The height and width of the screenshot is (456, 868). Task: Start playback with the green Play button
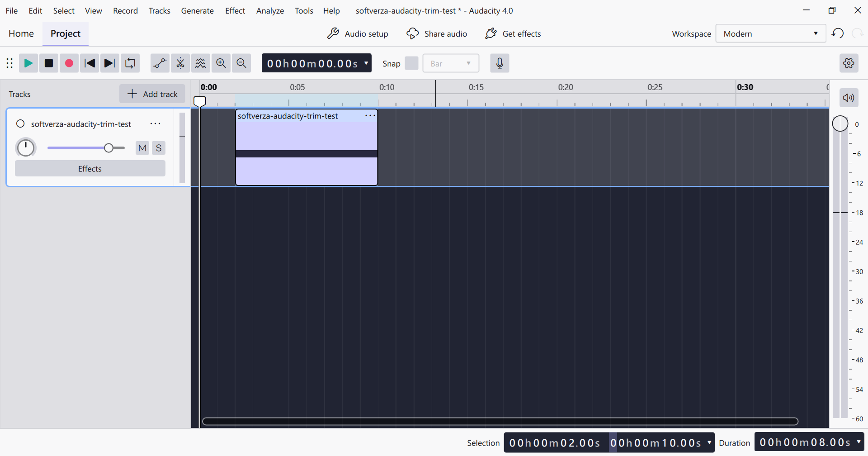click(x=28, y=63)
